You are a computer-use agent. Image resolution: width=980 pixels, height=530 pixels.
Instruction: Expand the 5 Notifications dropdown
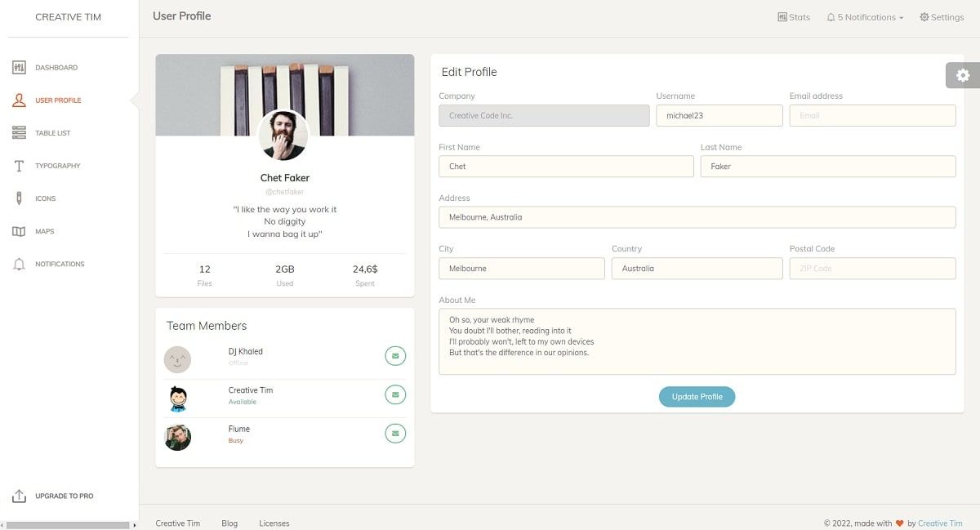[864, 16]
